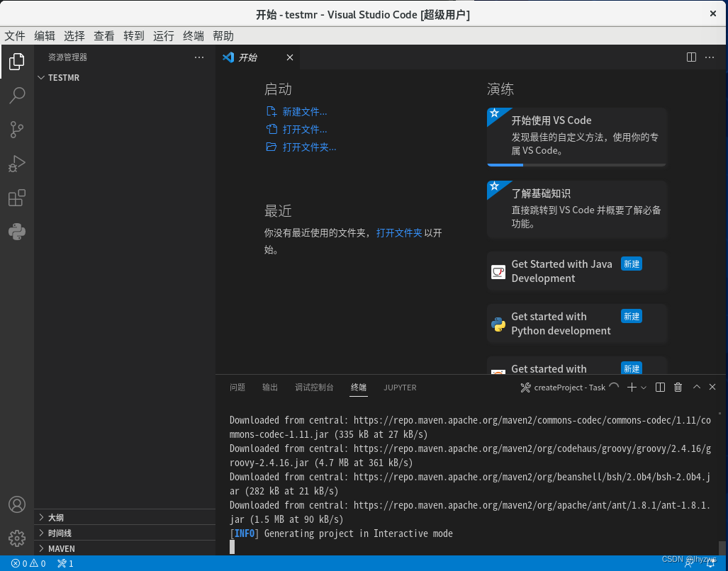
Task: Open Get started with Python development
Action: [576, 323]
